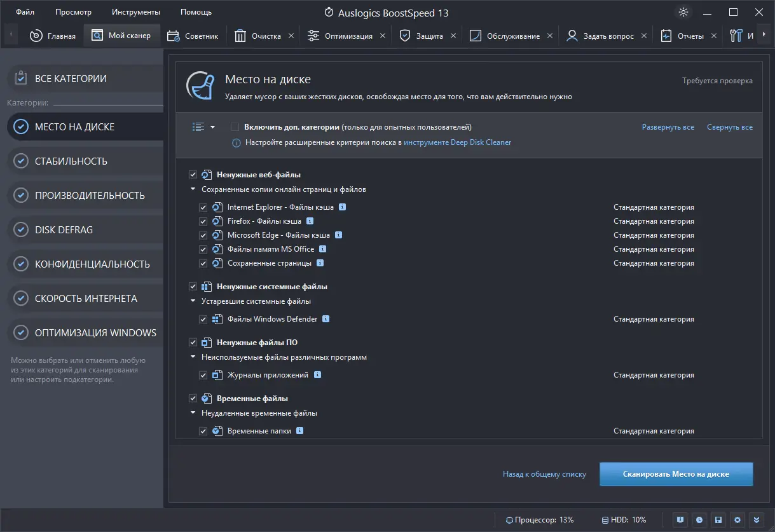Viewport: 775px width, 532px height.
Task: Uncheck Microsoft Edge - Файлы кэша
Action: point(203,235)
